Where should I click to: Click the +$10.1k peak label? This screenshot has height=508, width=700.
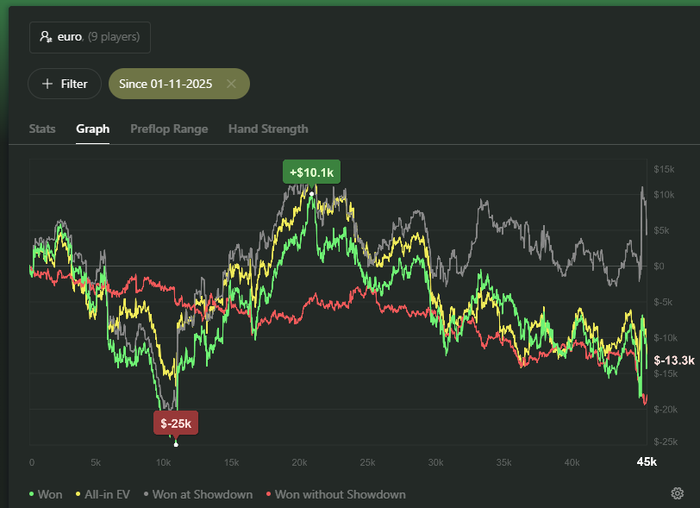(311, 172)
